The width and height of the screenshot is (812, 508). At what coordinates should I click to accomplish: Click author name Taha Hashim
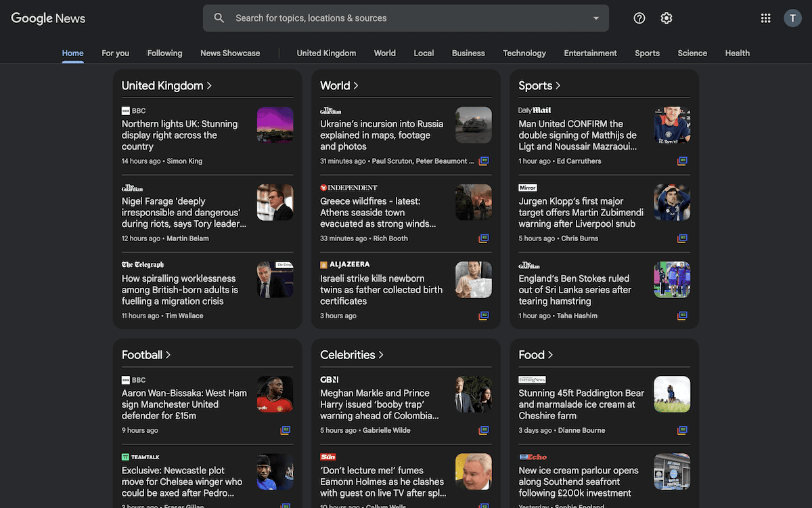pos(577,316)
